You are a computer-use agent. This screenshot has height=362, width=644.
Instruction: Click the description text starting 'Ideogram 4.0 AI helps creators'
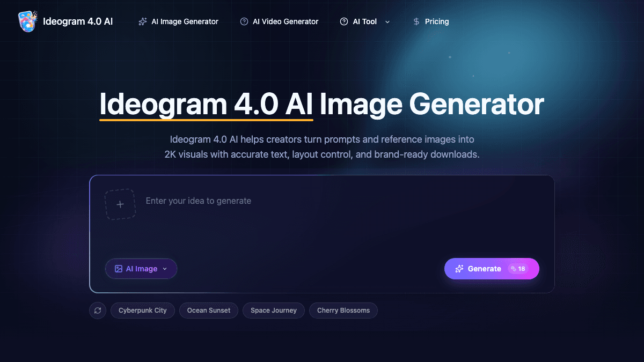(x=322, y=147)
